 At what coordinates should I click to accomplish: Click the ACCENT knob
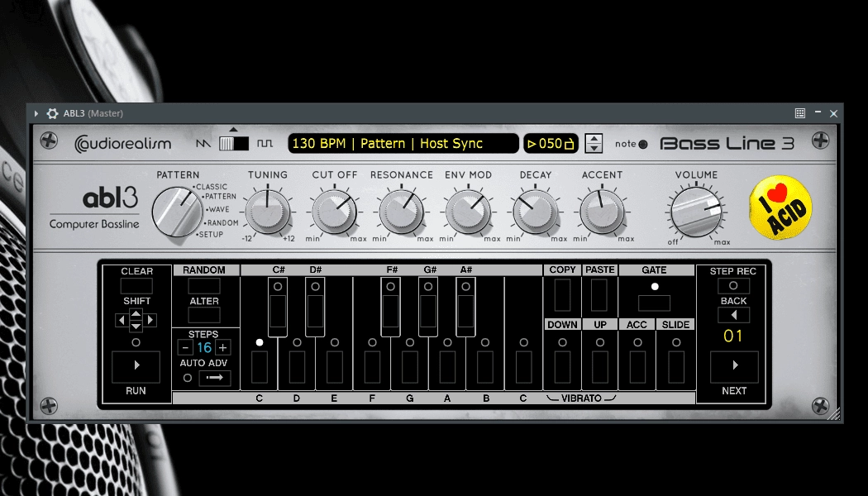[603, 211]
